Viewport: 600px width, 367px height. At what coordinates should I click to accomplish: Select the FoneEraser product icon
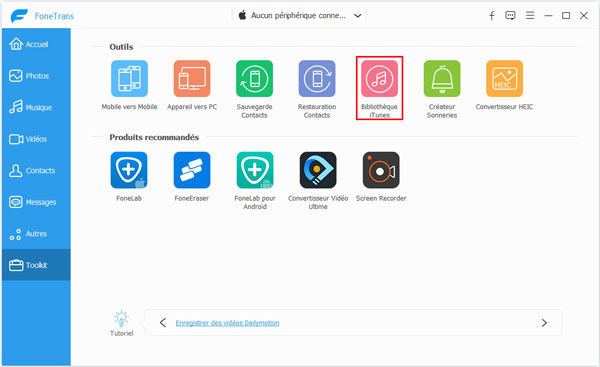tap(192, 170)
